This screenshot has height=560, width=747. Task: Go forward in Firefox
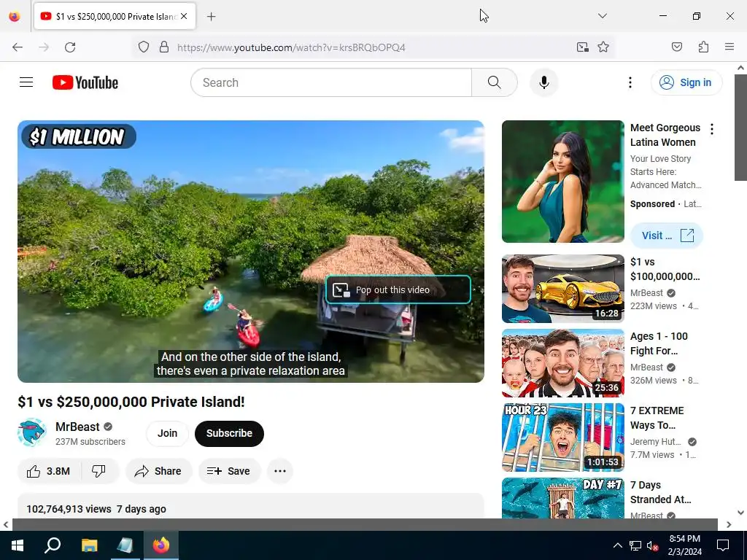[44, 47]
